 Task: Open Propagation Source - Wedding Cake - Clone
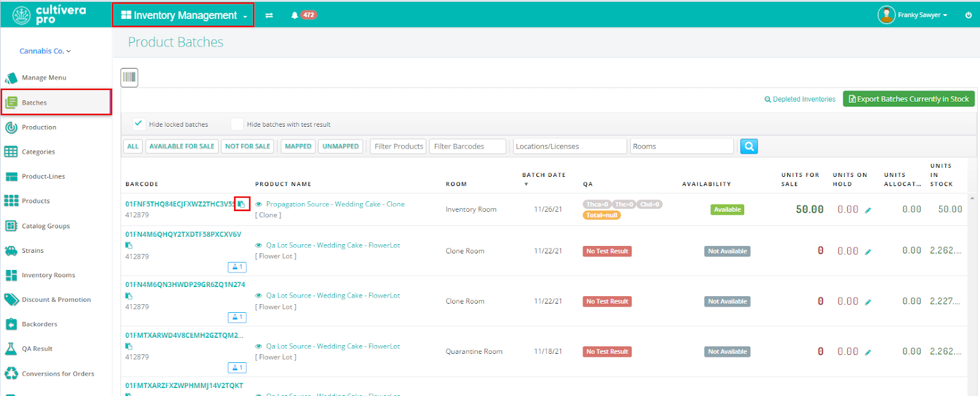click(x=335, y=204)
